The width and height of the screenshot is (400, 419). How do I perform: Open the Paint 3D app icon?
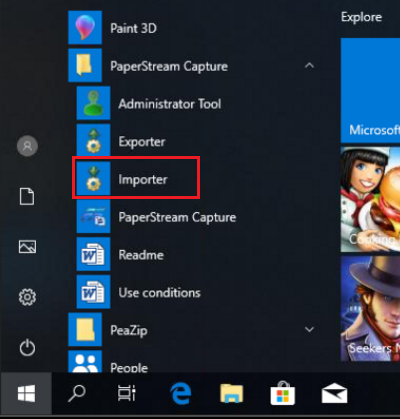(x=85, y=27)
